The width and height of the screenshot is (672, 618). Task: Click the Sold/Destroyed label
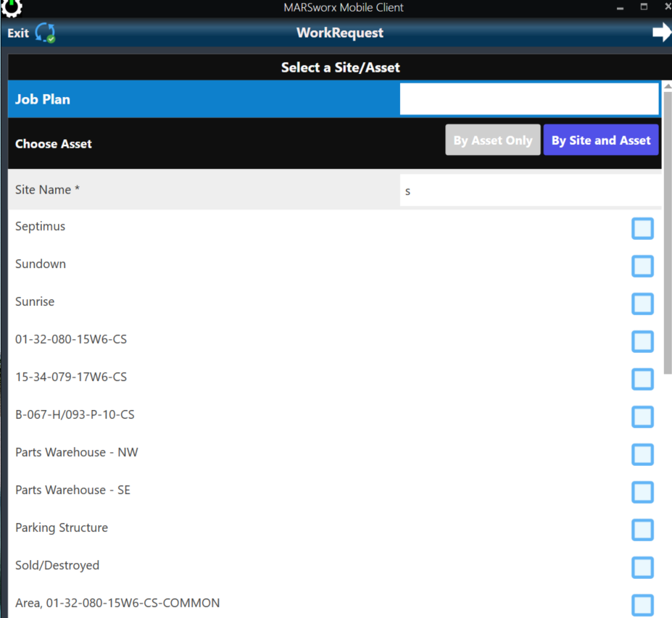pyautogui.click(x=57, y=565)
